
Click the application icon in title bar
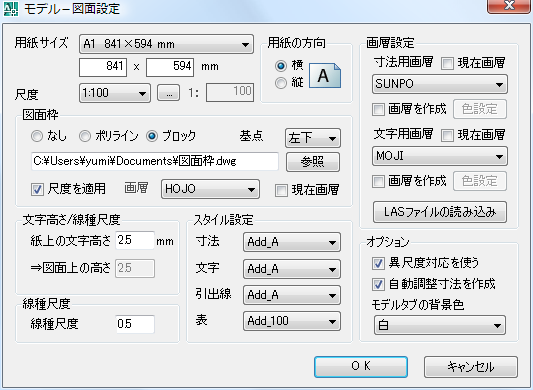click(x=11, y=9)
